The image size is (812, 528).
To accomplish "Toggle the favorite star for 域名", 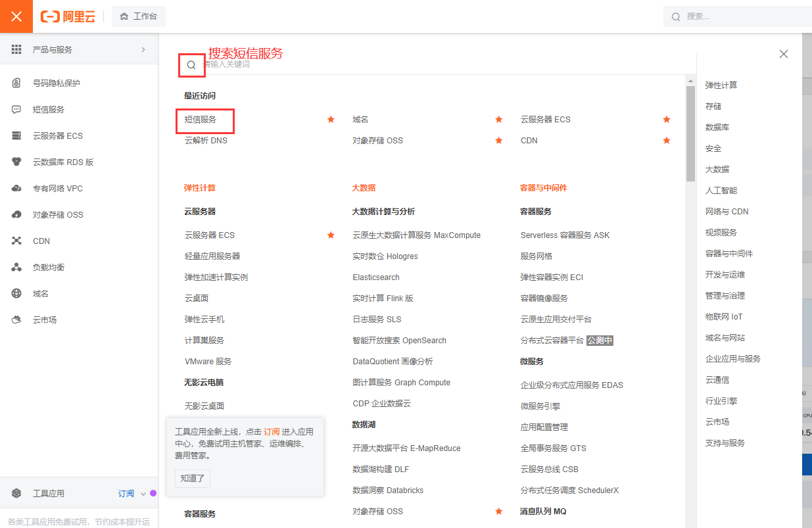I will pos(499,120).
